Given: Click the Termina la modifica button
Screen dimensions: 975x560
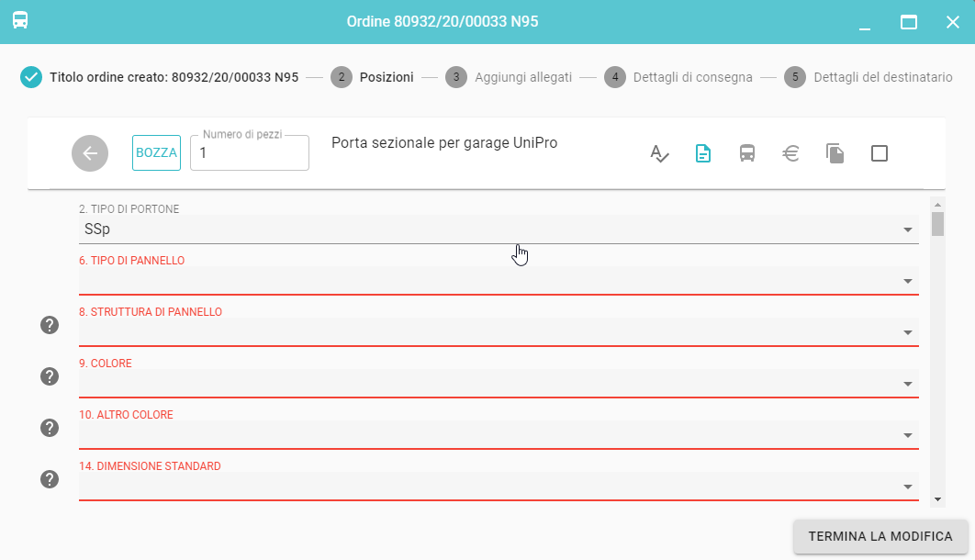Looking at the screenshot, I should [x=880, y=536].
